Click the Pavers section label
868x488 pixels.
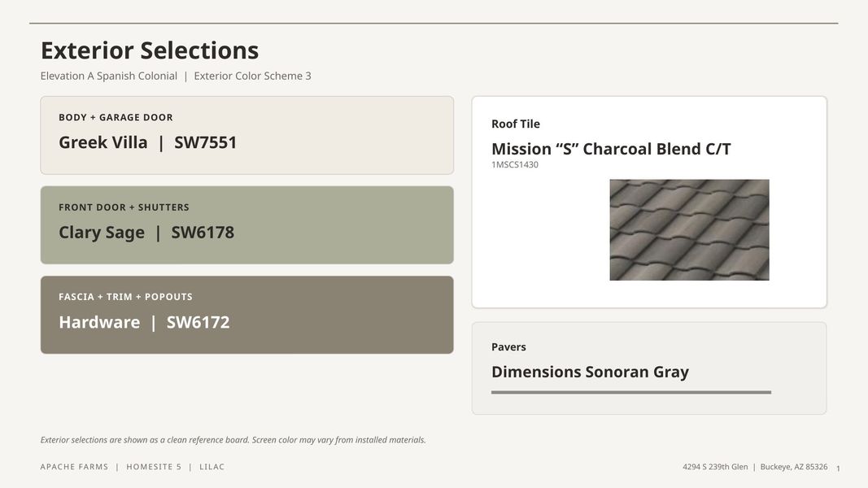508,347
